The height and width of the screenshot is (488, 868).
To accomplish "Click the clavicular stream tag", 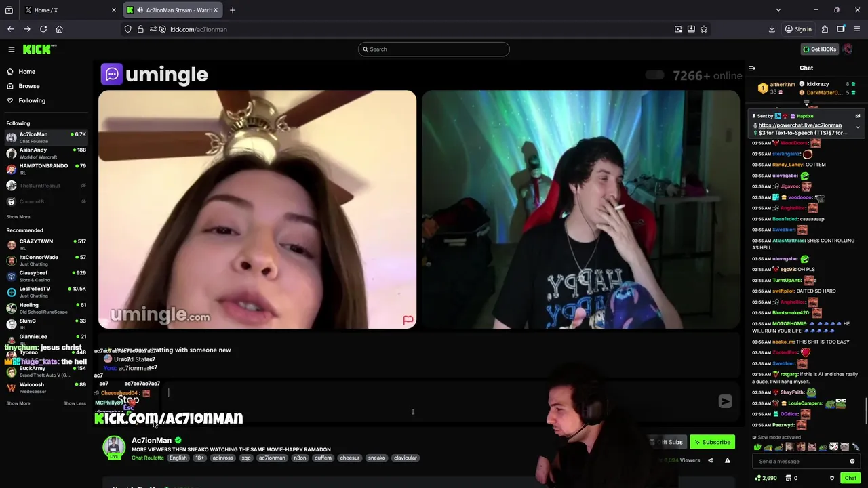I will point(406,458).
